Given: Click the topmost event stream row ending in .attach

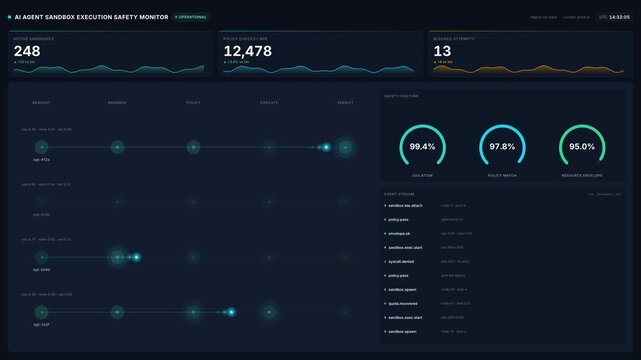Looking at the screenshot, I should click(502, 206).
